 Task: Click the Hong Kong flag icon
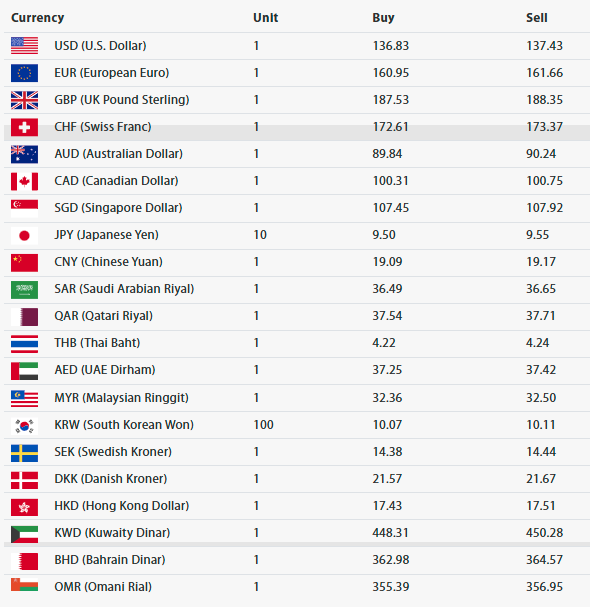[24, 507]
